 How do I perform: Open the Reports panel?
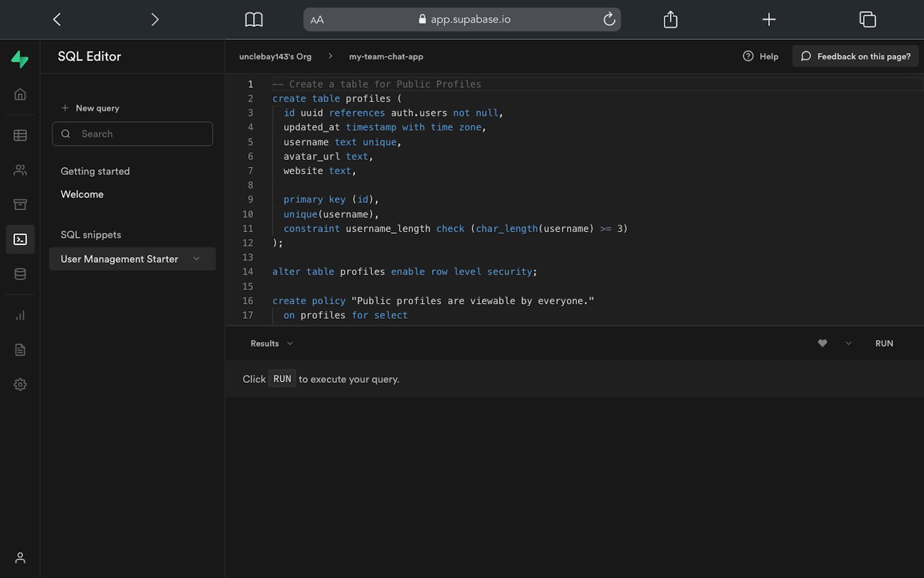pos(20,315)
